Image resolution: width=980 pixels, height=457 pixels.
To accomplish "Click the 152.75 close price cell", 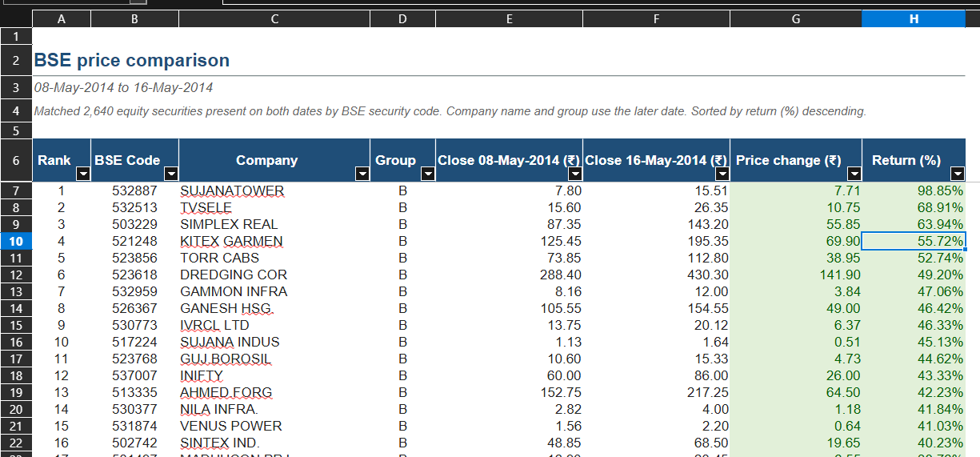I will tap(509, 392).
